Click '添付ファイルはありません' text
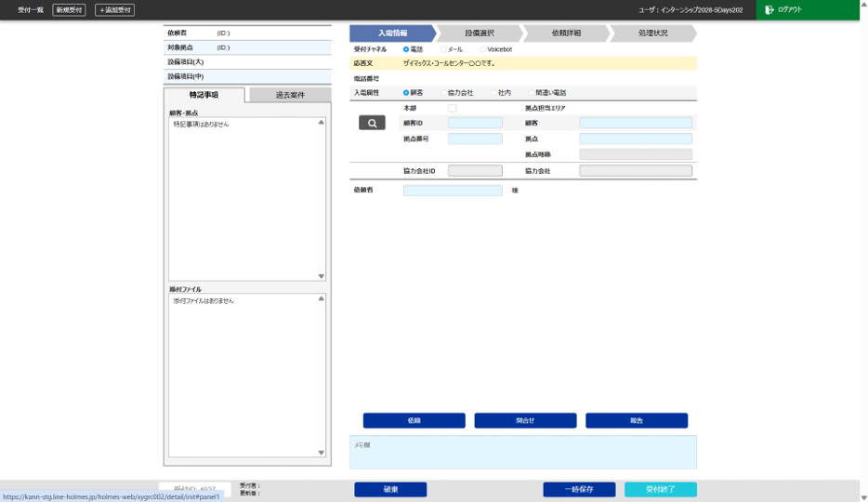868x502 pixels. click(x=204, y=301)
